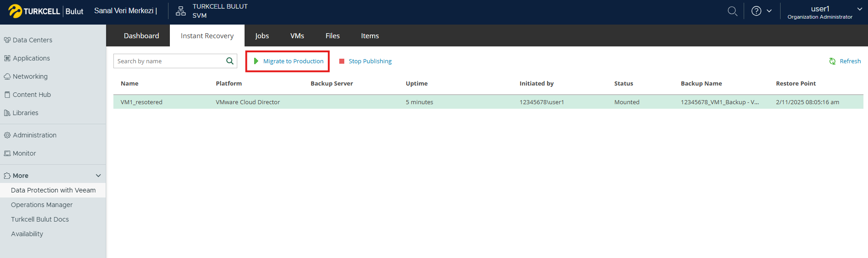Click the VMware Cloud Director cell
This screenshot has height=258, width=868.
click(x=248, y=102)
